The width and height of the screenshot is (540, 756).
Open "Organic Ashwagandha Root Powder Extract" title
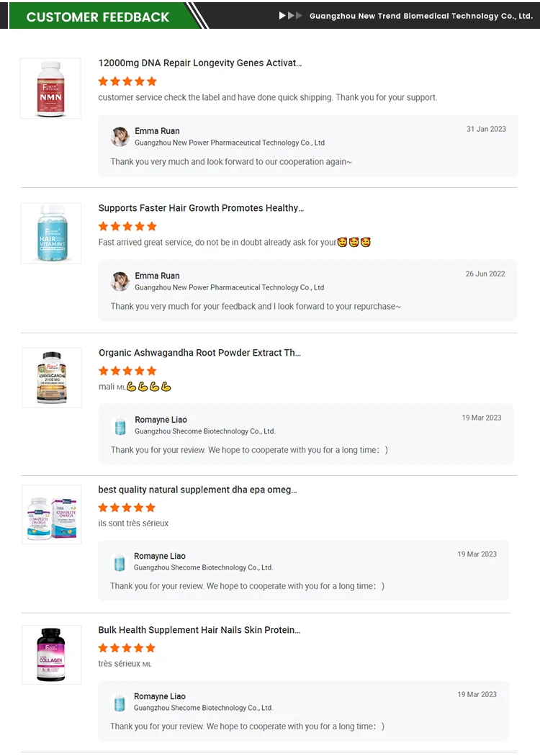(x=199, y=353)
